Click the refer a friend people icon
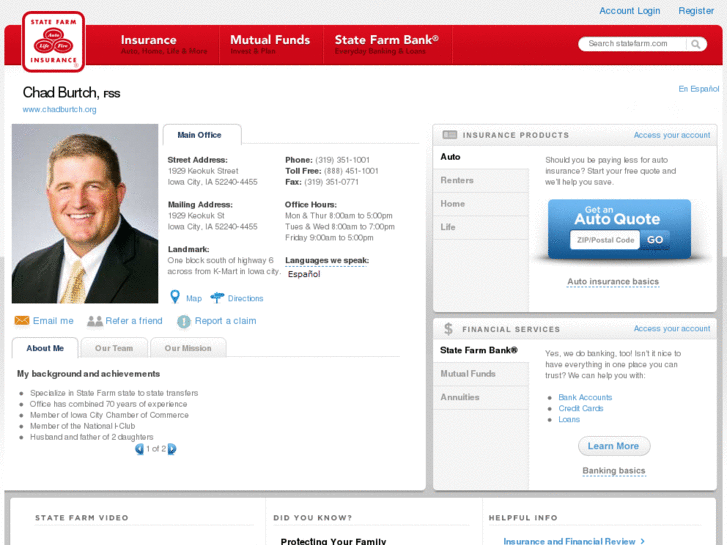 (95, 321)
